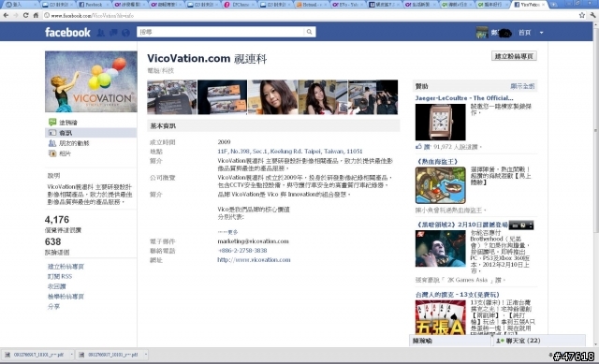
Task: Open notifications globe icon in Facebook header
Action: coord(125,33)
